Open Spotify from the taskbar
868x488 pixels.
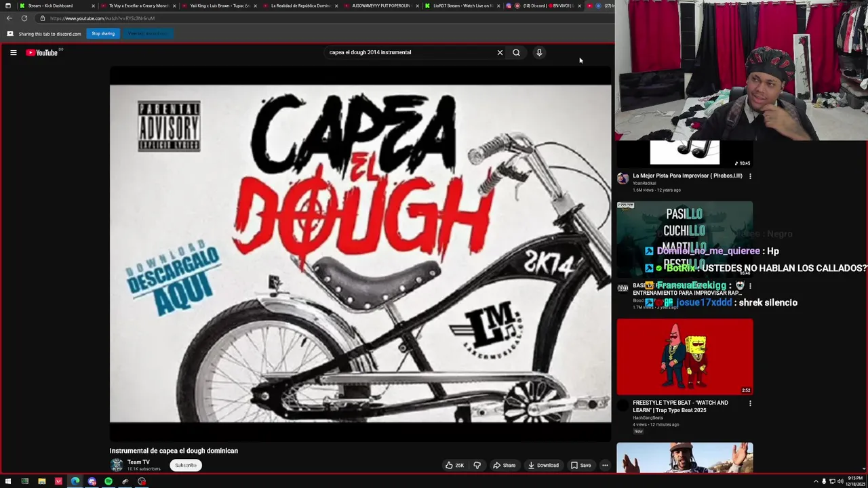[x=108, y=481]
